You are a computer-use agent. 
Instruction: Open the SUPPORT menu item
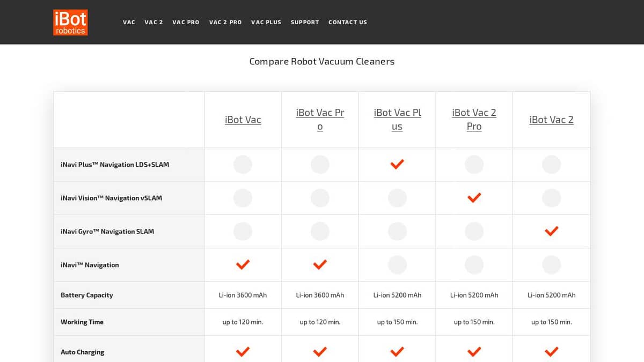point(305,23)
